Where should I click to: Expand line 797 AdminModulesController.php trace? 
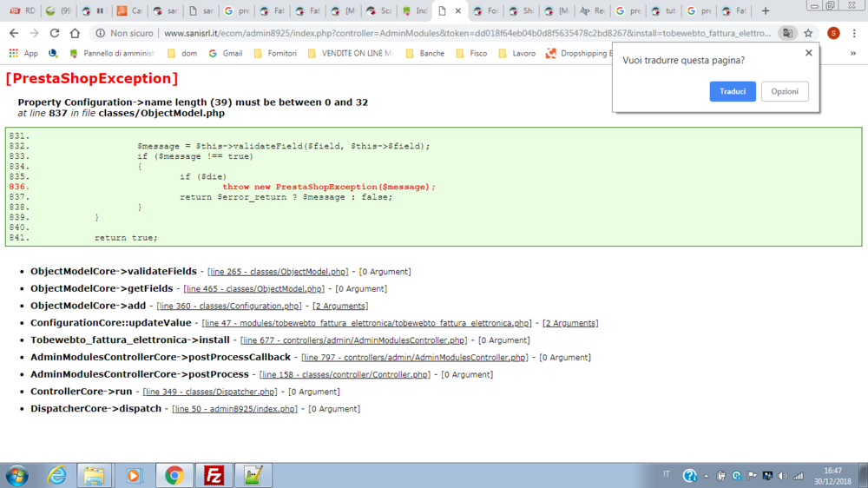coord(415,357)
